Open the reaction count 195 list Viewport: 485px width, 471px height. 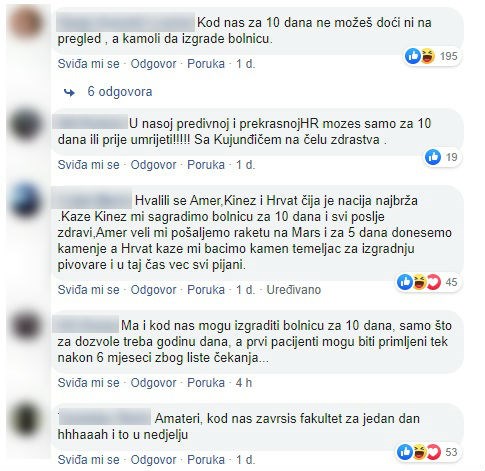coord(448,56)
